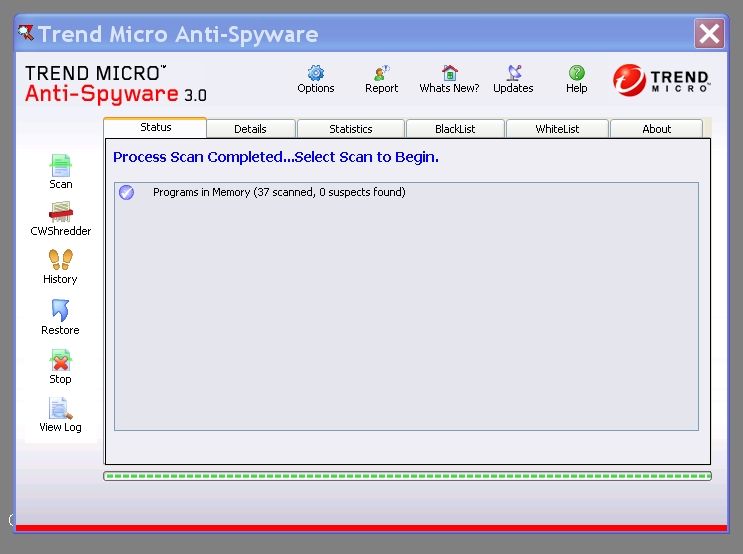Open the BlackList tab
Viewport: 743px width, 554px height.
coord(455,129)
